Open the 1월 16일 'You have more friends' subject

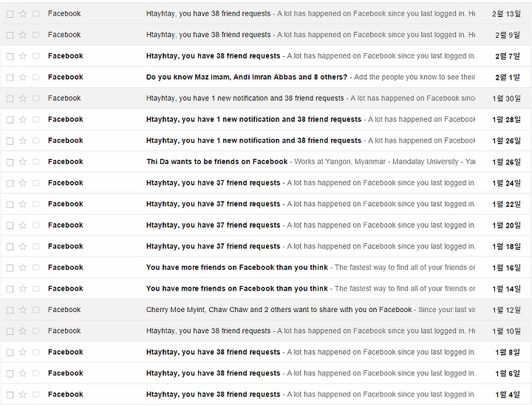click(237, 268)
